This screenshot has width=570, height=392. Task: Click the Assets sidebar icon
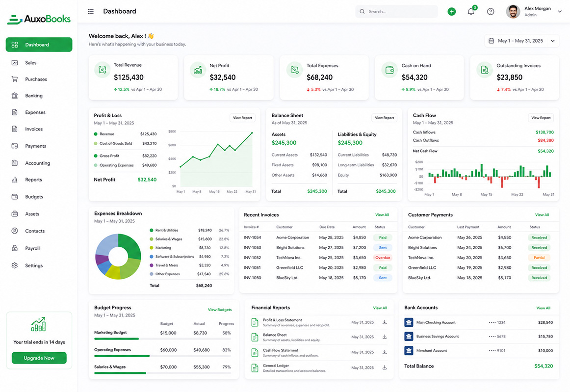pos(15,214)
